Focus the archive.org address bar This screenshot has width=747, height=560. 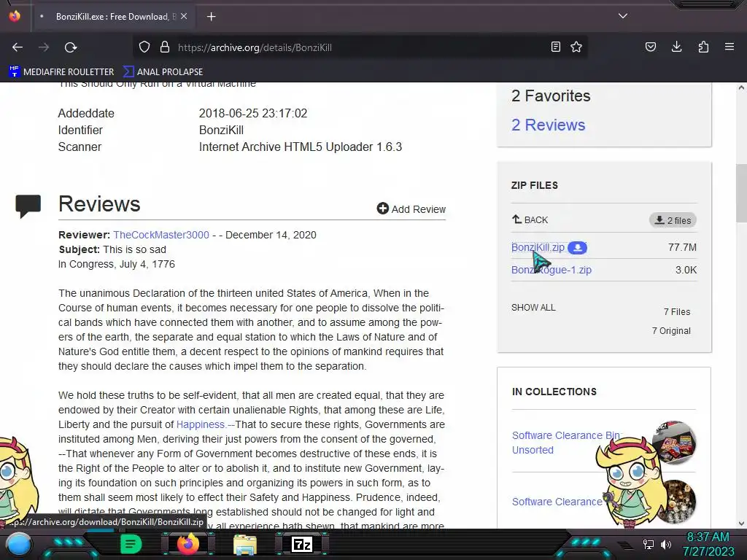coord(362,47)
